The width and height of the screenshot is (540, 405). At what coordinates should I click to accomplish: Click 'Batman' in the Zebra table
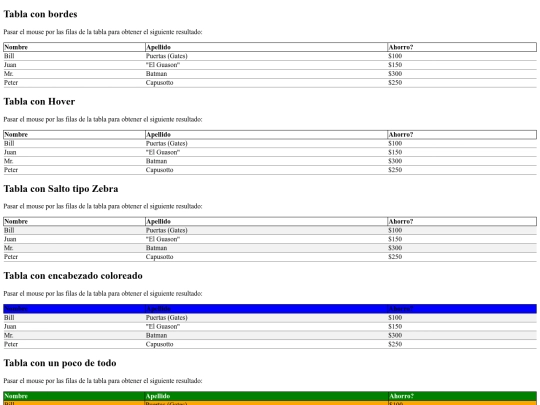coord(156,248)
